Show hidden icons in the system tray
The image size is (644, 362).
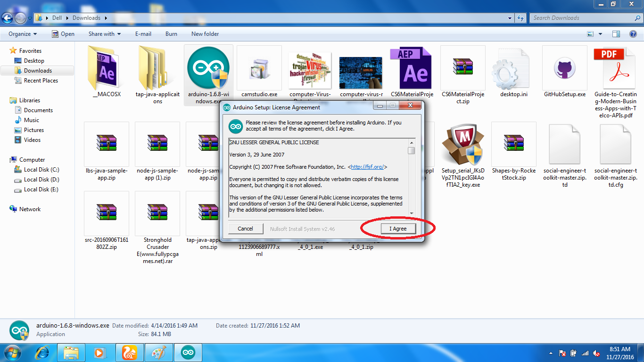[551, 353]
